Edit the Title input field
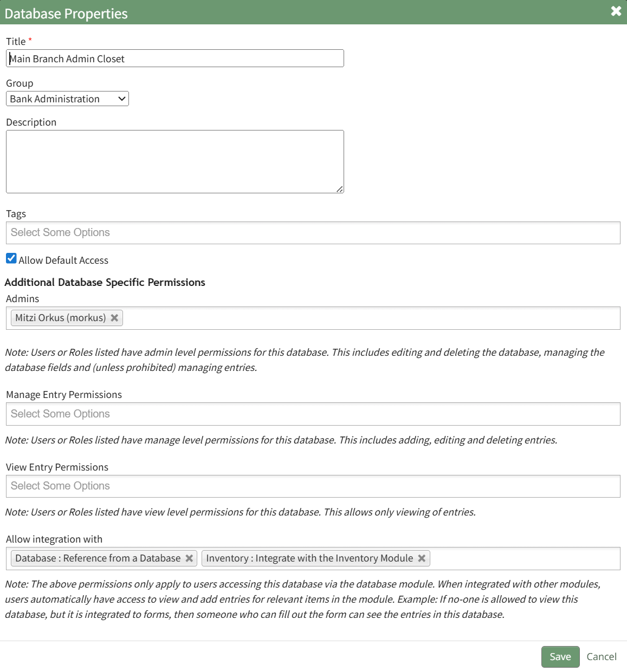Viewport: 627px width, 672px height. click(x=175, y=58)
